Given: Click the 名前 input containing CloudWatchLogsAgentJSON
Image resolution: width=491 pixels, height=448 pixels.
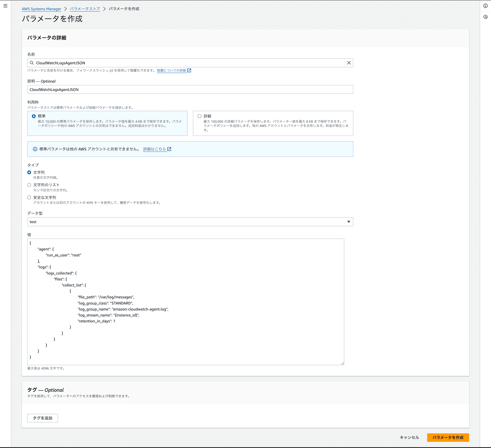Looking at the screenshot, I should point(190,63).
